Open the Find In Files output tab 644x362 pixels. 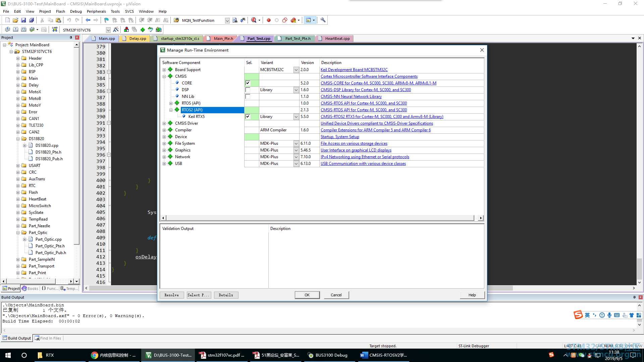(x=48, y=338)
